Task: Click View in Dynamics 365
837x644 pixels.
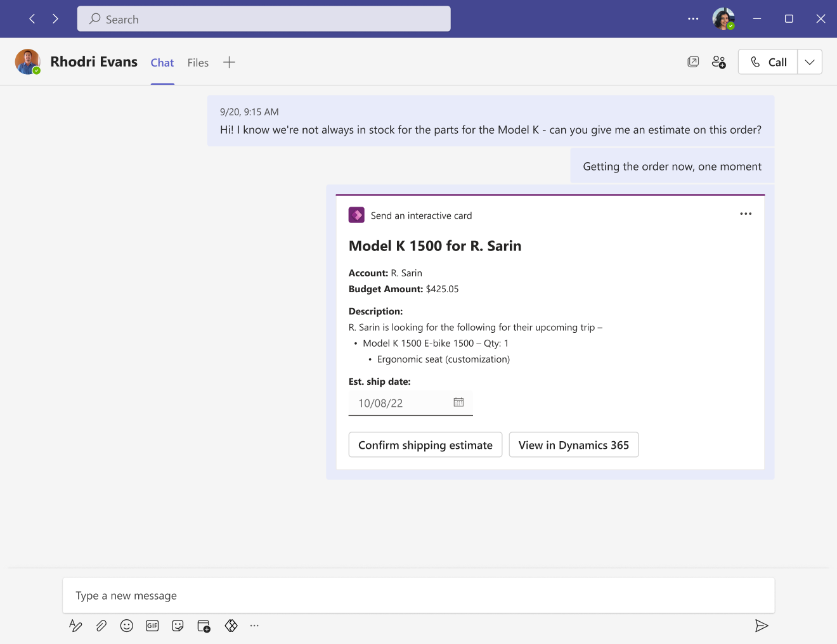Action: coord(574,445)
